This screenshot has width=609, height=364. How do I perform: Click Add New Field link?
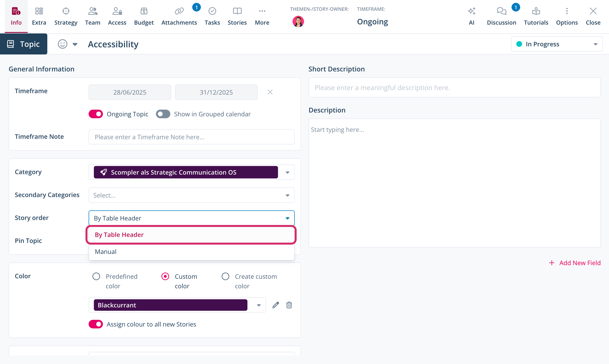(575, 263)
